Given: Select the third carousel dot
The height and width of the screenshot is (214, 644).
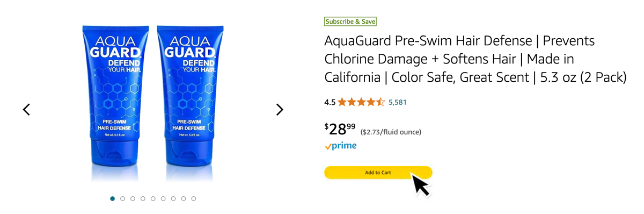Looking at the screenshot, I should (133, 198).
